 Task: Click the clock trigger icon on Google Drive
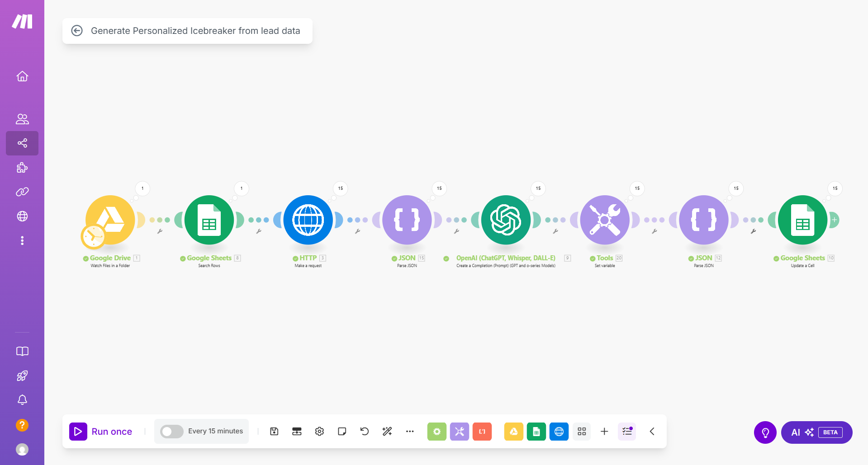tap(93, 236)
